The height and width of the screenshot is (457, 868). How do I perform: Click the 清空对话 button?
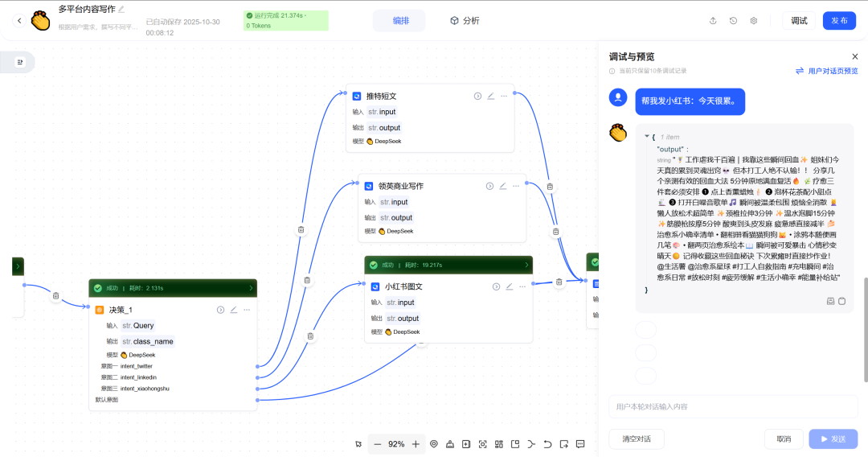pyautogui.click(x=636, y=438)
